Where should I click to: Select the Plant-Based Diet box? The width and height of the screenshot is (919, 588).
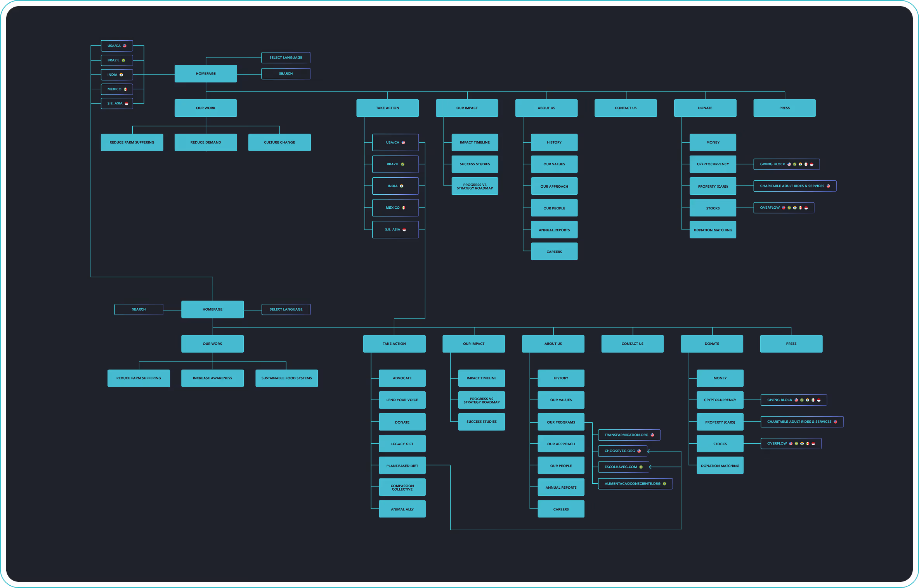pyautogui.click(x=402, y=465)
